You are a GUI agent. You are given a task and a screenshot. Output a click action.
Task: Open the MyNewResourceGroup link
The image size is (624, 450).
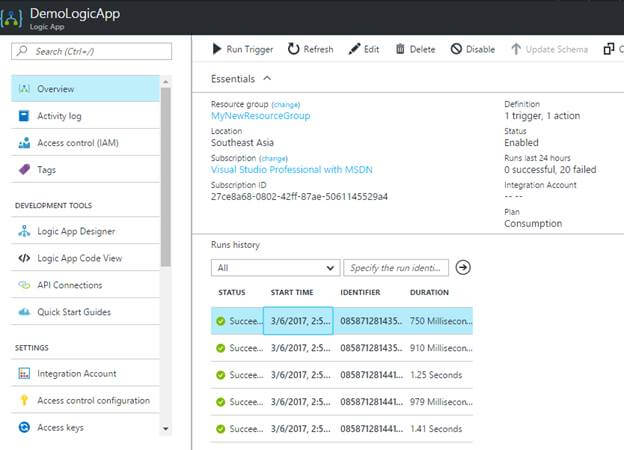(260, 116)
